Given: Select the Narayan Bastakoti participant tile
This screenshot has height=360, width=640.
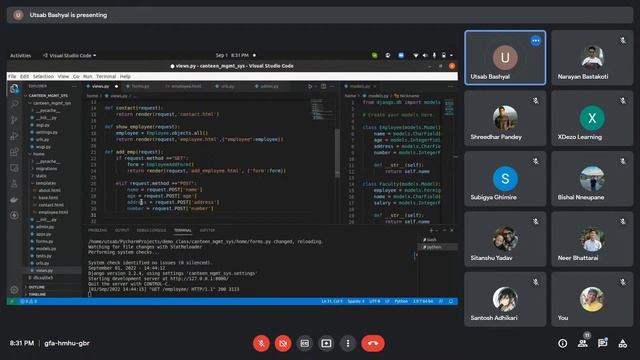Looking at the screenshot, I should tap(592, 58).
